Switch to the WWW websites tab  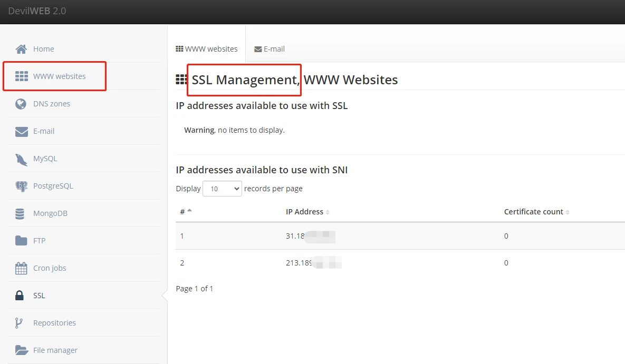click(x=207, y=49)
